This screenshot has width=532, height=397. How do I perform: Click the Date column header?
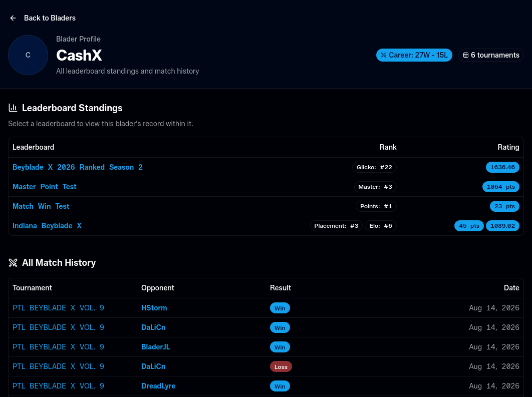click(511, 288)
